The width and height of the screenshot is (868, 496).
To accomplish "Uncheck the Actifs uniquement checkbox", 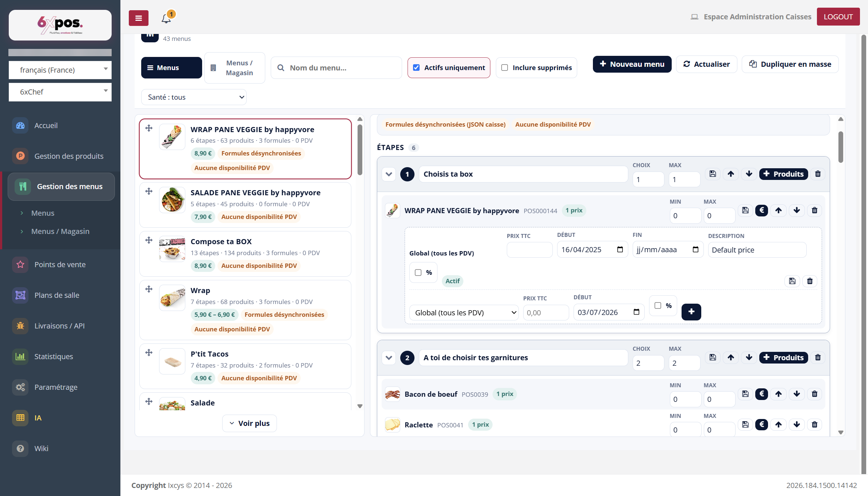I will pos(416,68).
